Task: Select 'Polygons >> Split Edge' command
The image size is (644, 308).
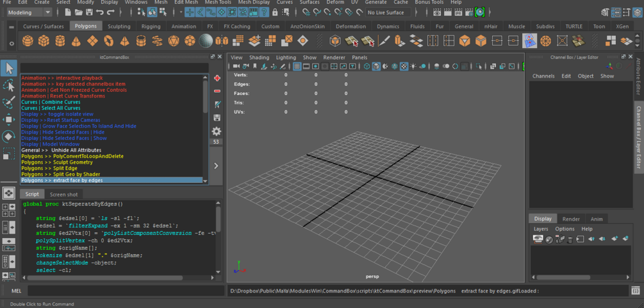Action: pyautogui.click(x=49, y=168)
